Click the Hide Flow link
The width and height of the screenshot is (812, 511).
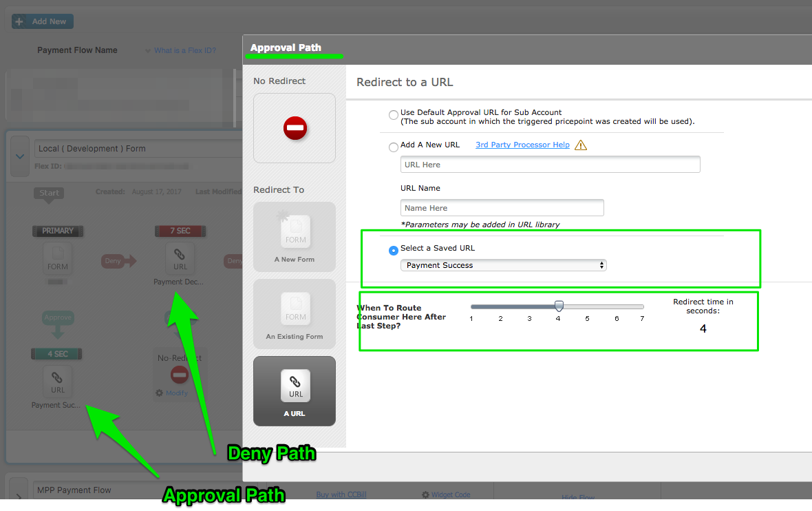[x=578, y=497]
